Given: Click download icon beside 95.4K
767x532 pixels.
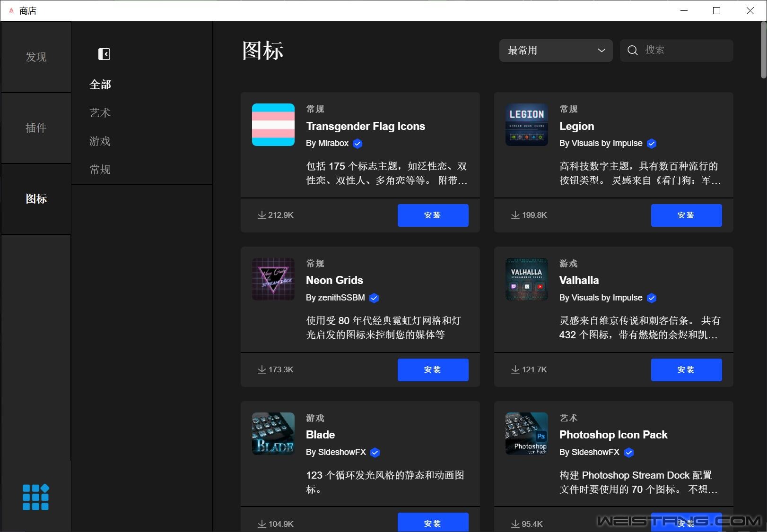Looking at the screenshot, I should point(515,524).
